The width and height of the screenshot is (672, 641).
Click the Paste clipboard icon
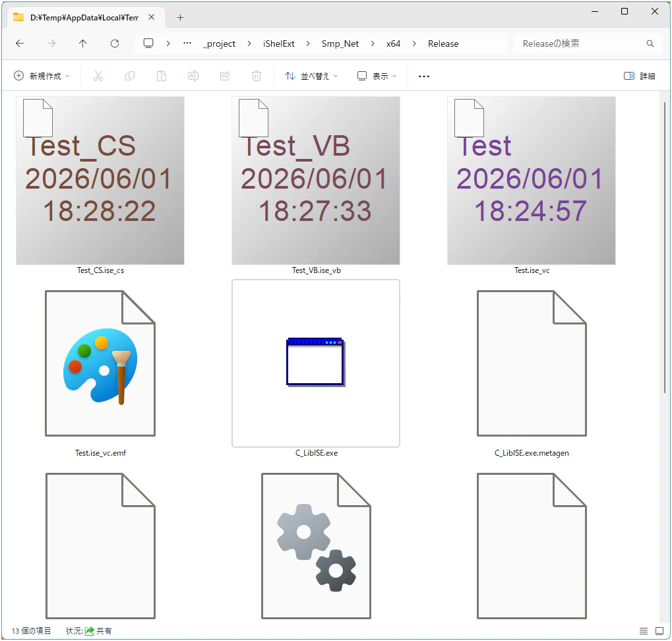162,76
